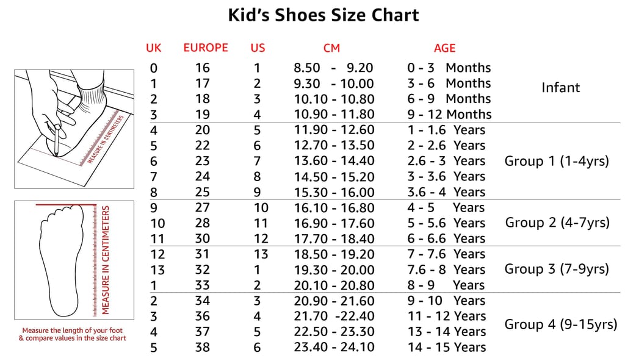The width and height of the screenshot is (625, 364).
Task: Click the 'Group 4 (9-15yrs)' label
Action: [x=560, y=324]
